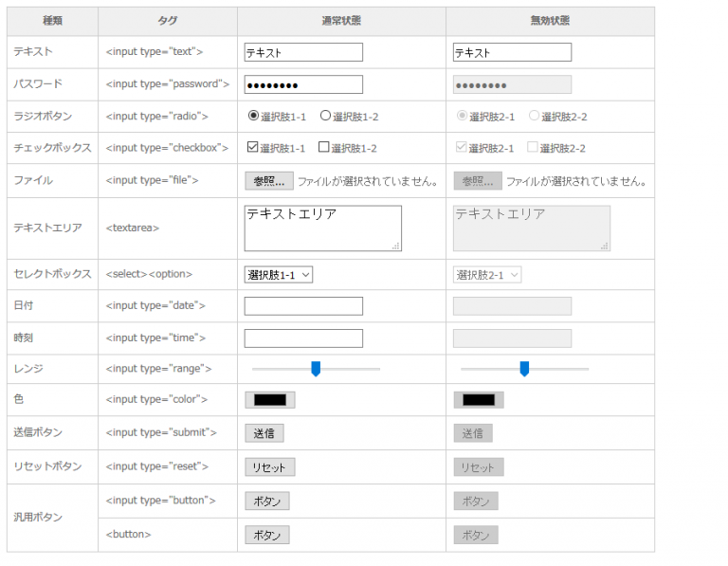
Task: Click the enabled time input field
Action: [x=303, y=338]
